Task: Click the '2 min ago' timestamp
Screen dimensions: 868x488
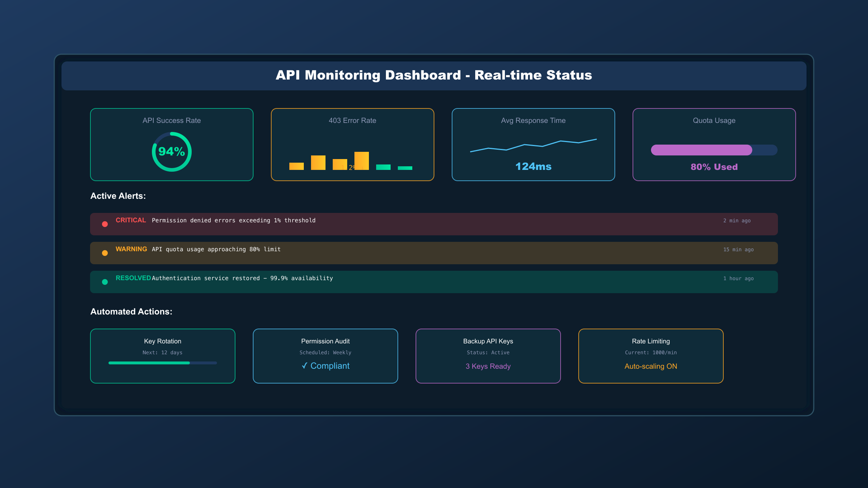Action: pos(737,221)
